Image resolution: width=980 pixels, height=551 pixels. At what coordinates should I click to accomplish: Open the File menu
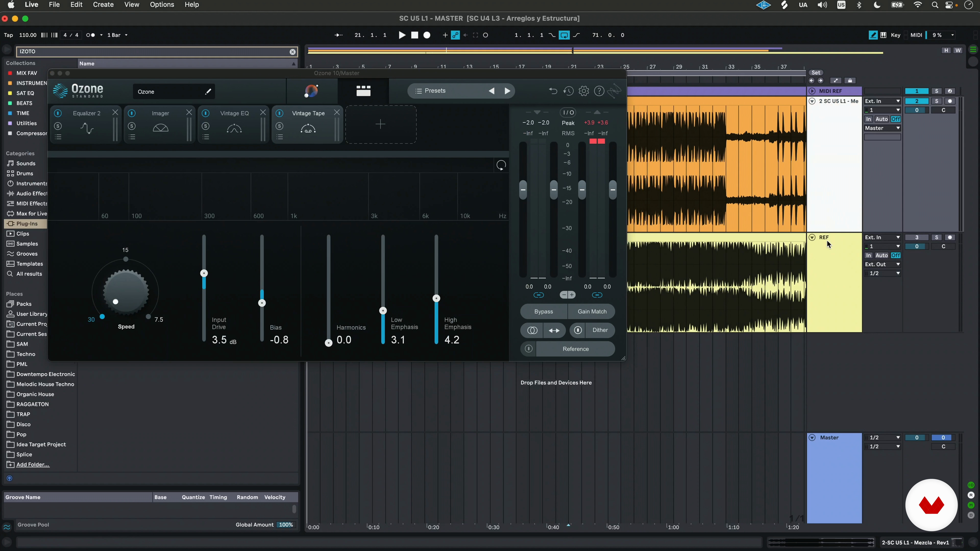tap(54, 5)
